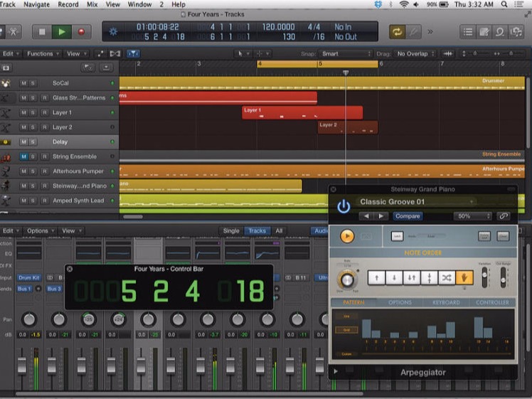Open the Drag dropdown set to No Overlap
Viewport: 532px width, 399px height.
pyautogui.click(x=415, y=53)
